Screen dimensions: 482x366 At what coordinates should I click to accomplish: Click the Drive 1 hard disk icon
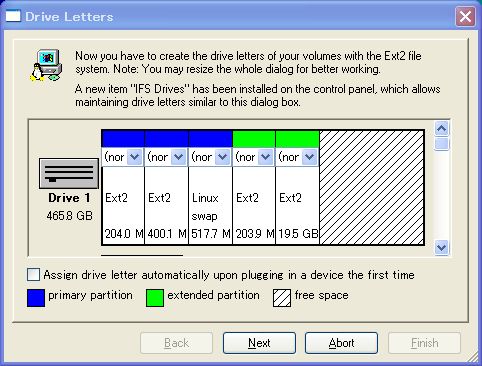(69, 174)
